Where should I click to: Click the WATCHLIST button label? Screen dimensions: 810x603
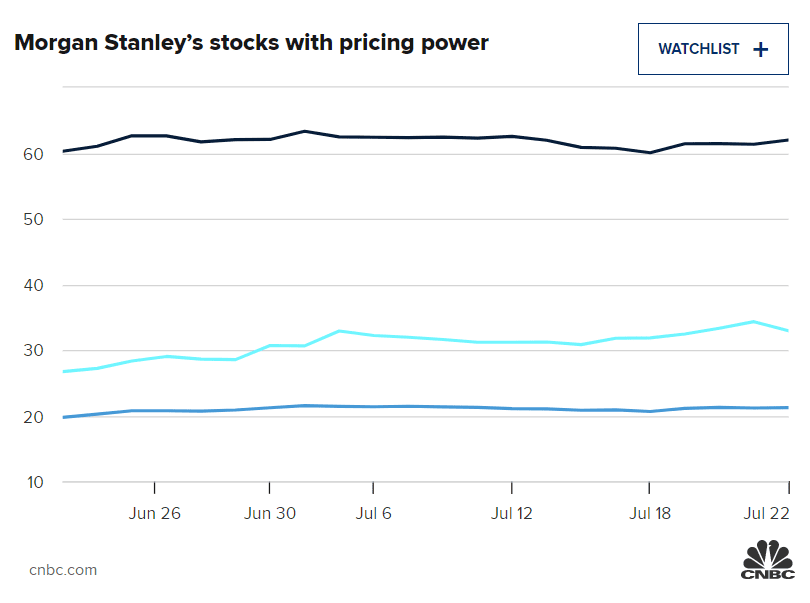click(699, 49)
